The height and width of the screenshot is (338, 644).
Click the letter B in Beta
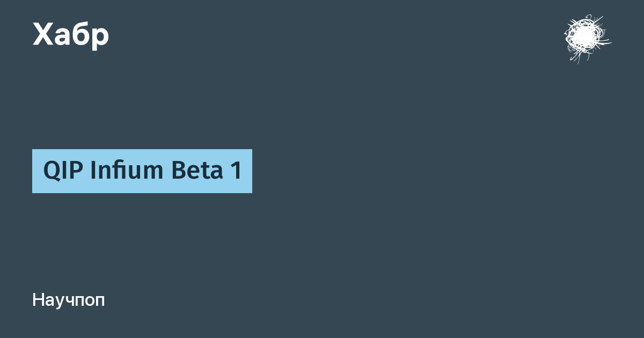coord(179,171)
